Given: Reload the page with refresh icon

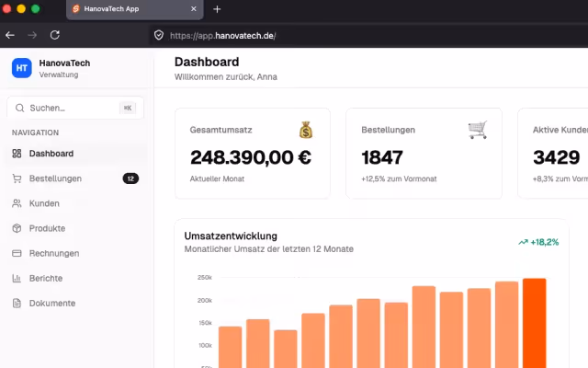Looking at the screenshot, I should [55, 35].
